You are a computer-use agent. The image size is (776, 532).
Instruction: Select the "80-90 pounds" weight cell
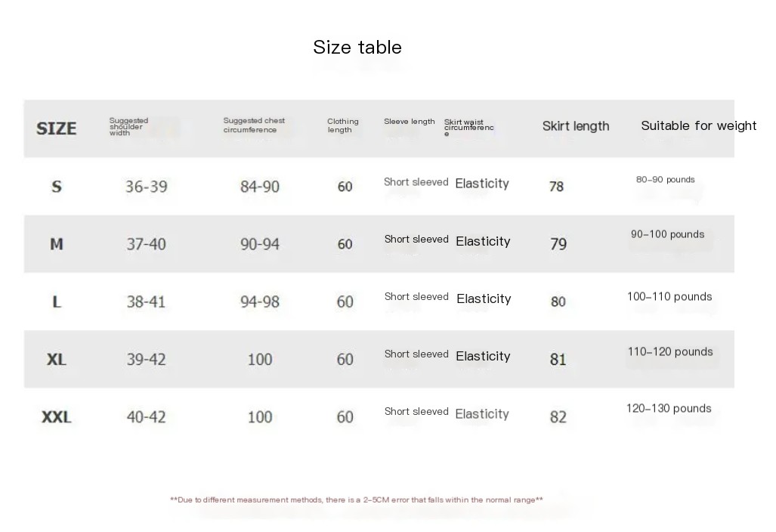665,180
